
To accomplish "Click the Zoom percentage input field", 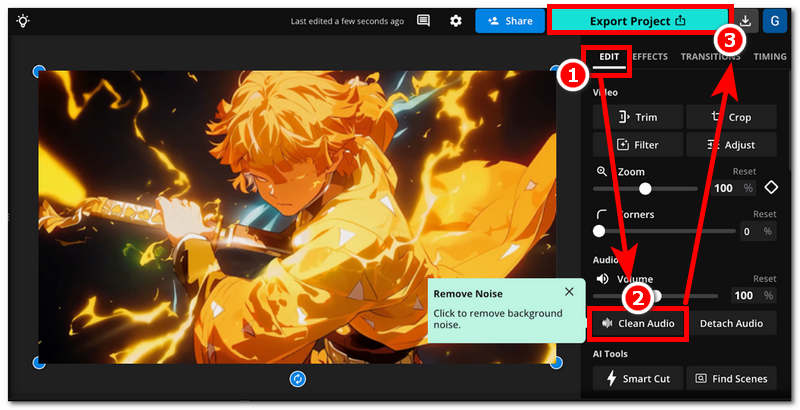I will click(x=724, y=188).
